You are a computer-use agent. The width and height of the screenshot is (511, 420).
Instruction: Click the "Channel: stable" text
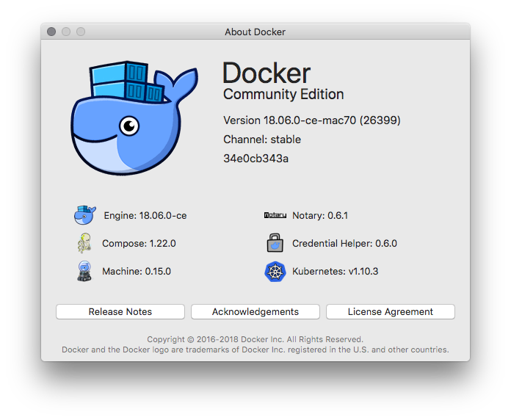tap(262, 140)
